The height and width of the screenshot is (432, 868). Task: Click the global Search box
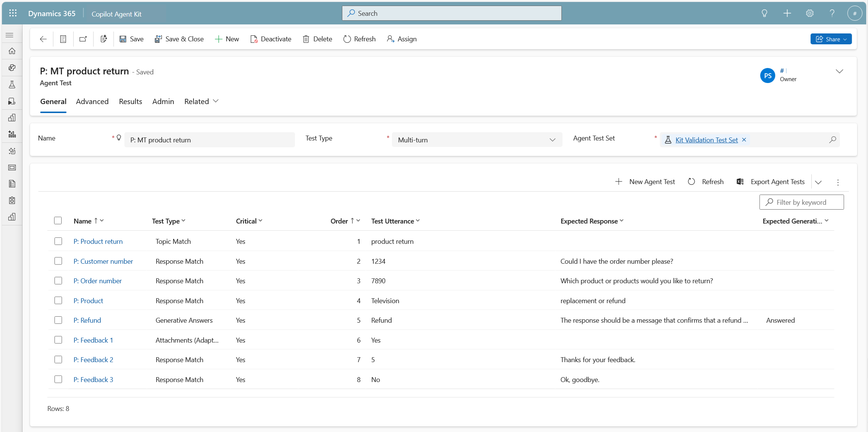(x=452, y=13)
